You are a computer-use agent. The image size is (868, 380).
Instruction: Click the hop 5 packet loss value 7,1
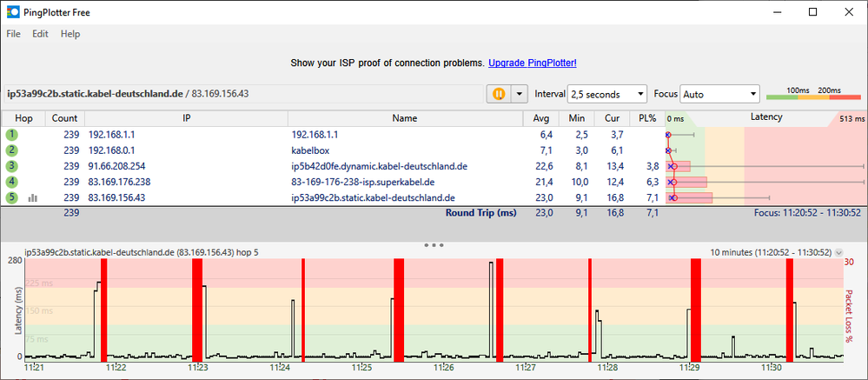pos(653,197)
